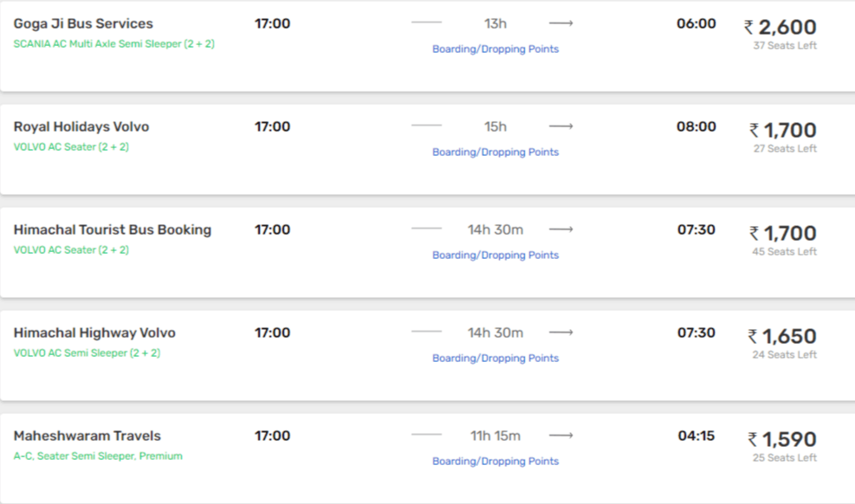Click the 2,600 price of Goga Ji bus
The image size is (855, 504).
click(x=787, y=27)
